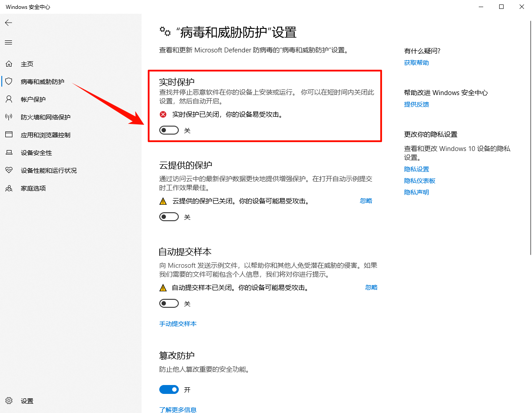Close the Windows 安全中心 window

(521, 7)
